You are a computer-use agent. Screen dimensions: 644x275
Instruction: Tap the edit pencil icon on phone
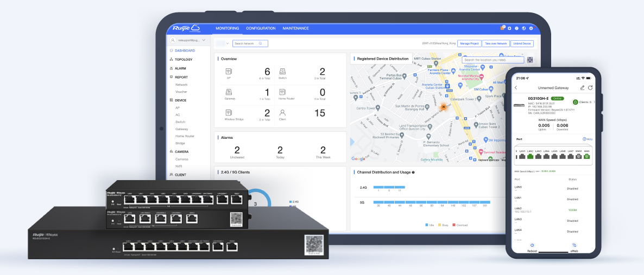click(x=582, y=87)
